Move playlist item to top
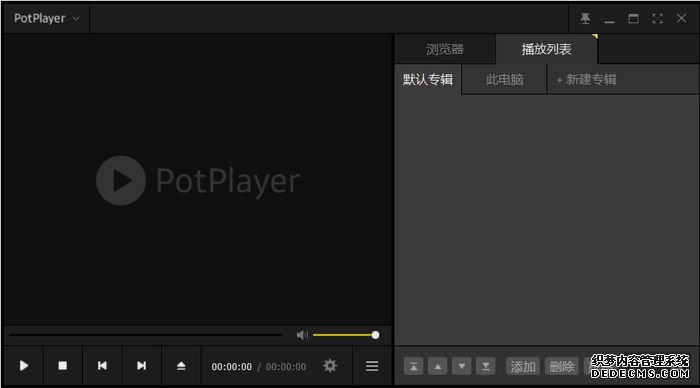This screenshot has height=388, width=700. click(x=413, y=367)
